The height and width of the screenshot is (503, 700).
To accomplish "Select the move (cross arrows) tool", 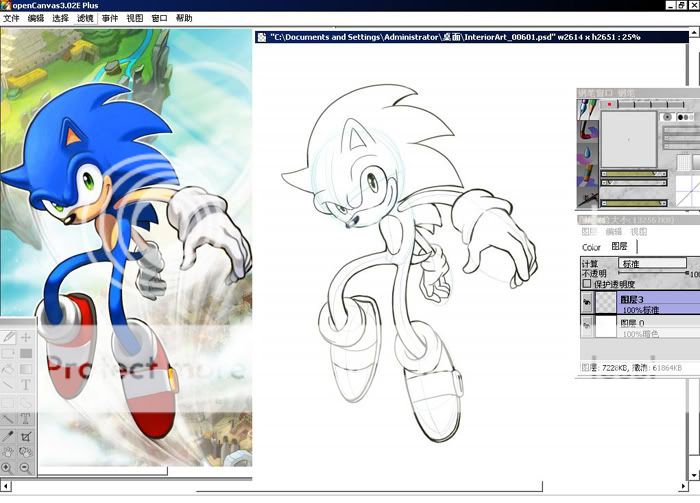I will coord(26,339).
